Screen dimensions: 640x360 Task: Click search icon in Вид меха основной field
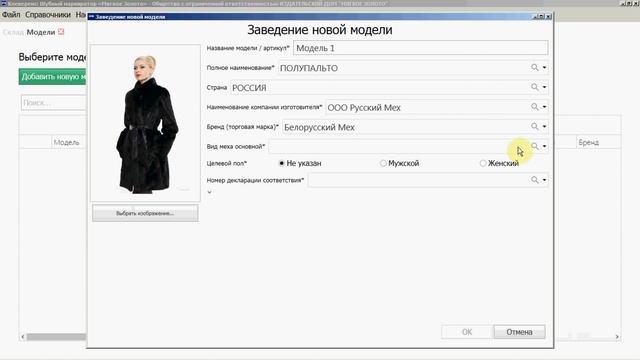(534, 146)
